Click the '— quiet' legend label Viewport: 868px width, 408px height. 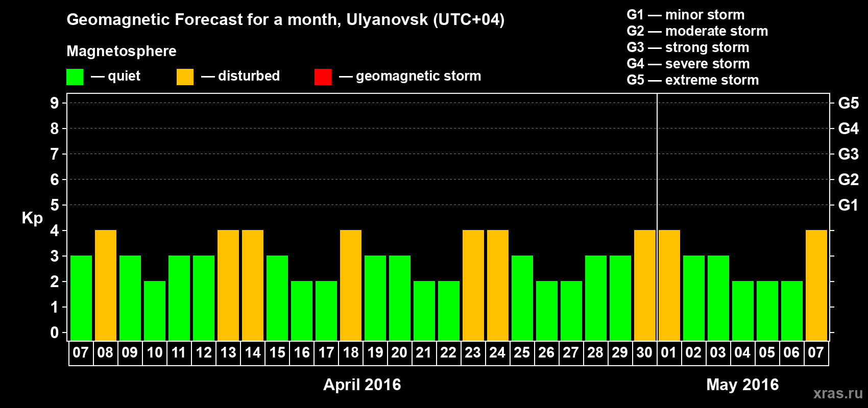(115, 76)
